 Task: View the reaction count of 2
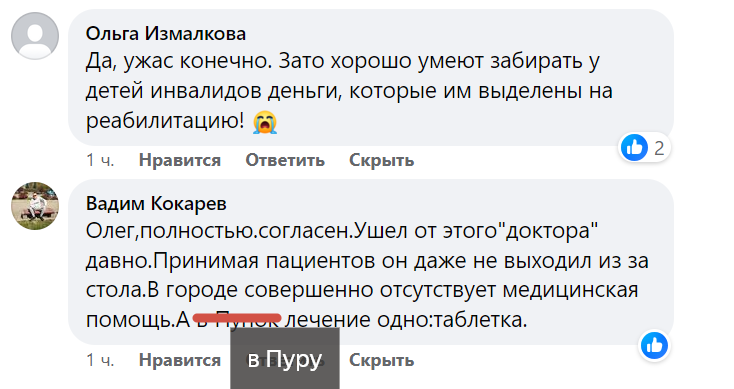click(659, 148)
